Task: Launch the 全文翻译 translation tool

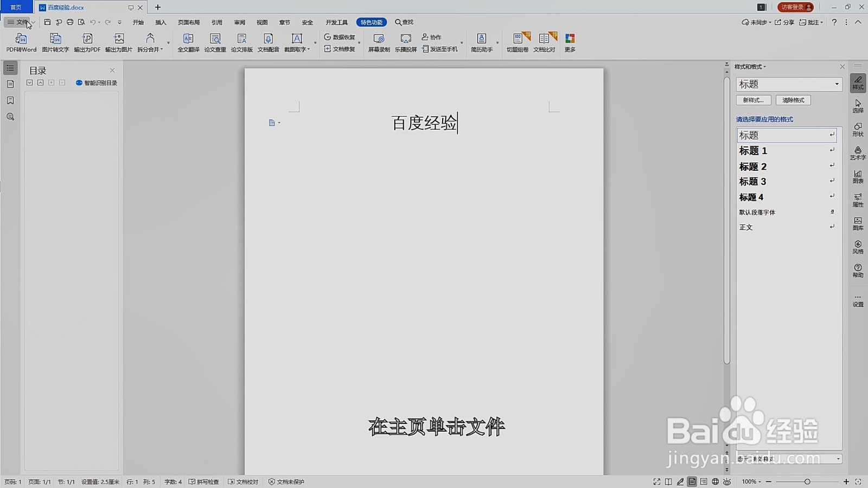Action: point(188,43)
